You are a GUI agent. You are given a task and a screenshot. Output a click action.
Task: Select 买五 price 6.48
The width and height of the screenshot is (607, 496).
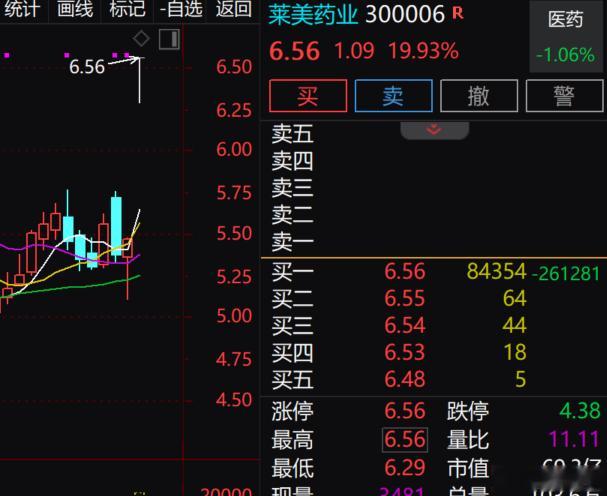(405, 379)
